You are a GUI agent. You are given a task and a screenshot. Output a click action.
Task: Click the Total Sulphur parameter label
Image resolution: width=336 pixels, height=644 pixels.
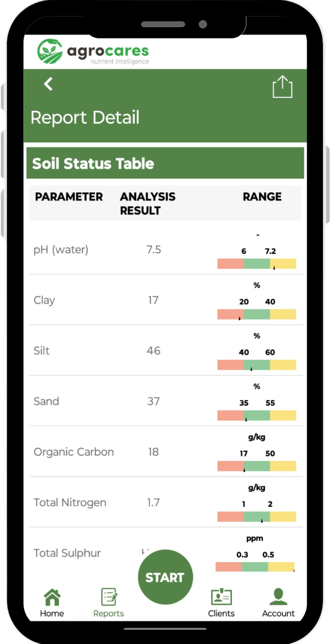coord(67,553)
